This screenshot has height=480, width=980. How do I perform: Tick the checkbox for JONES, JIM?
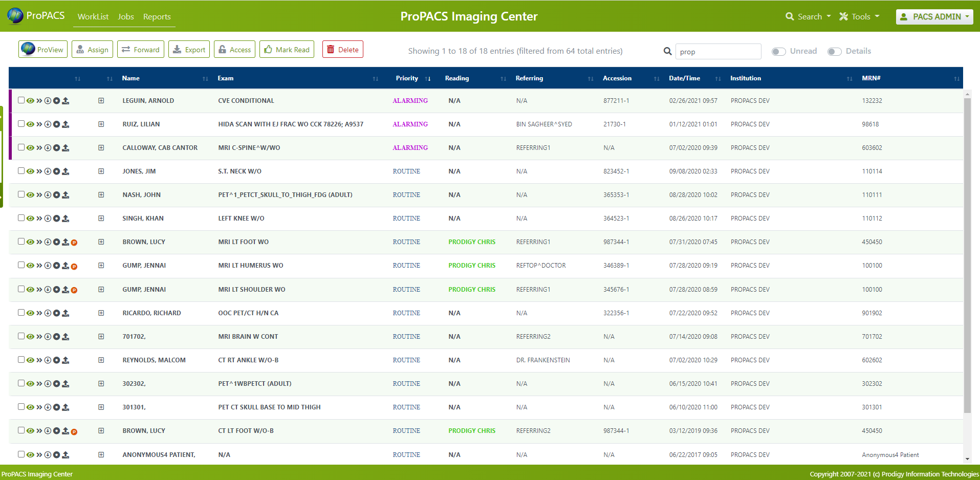pos(21,171)
